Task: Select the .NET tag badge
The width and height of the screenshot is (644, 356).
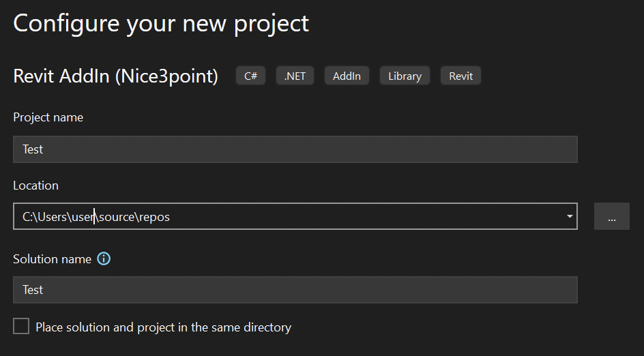Action: pos(295,76)
